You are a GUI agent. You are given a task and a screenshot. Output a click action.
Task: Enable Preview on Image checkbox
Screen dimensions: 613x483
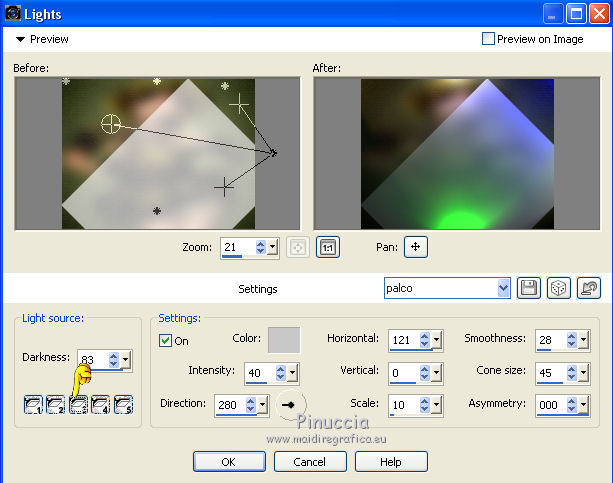coord(488,39)
